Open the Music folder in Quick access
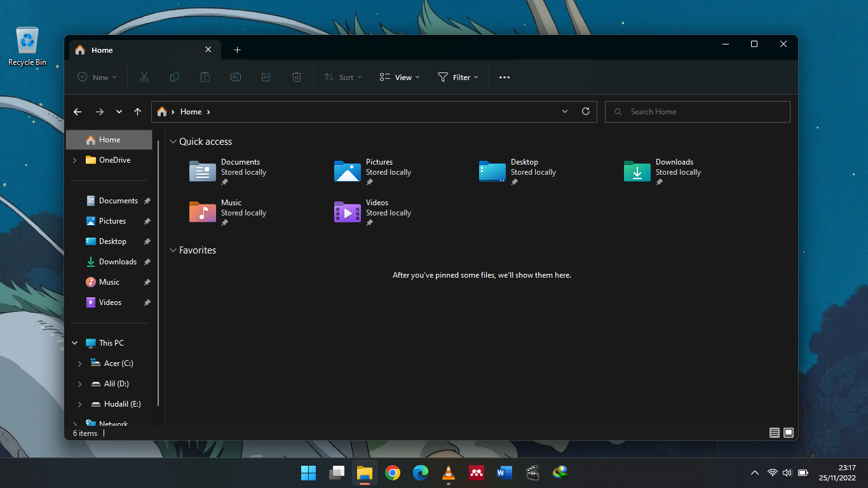Screen dimensions: 868x488 point(229,213)
